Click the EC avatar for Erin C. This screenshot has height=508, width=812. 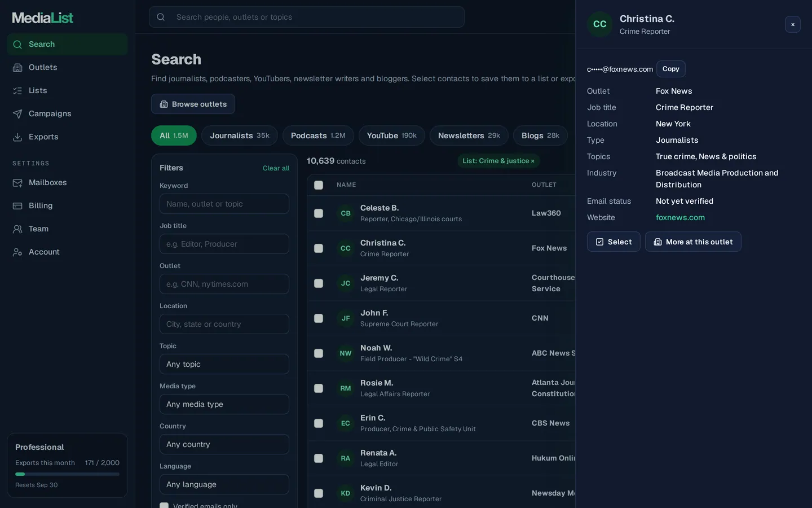[346, 423]
